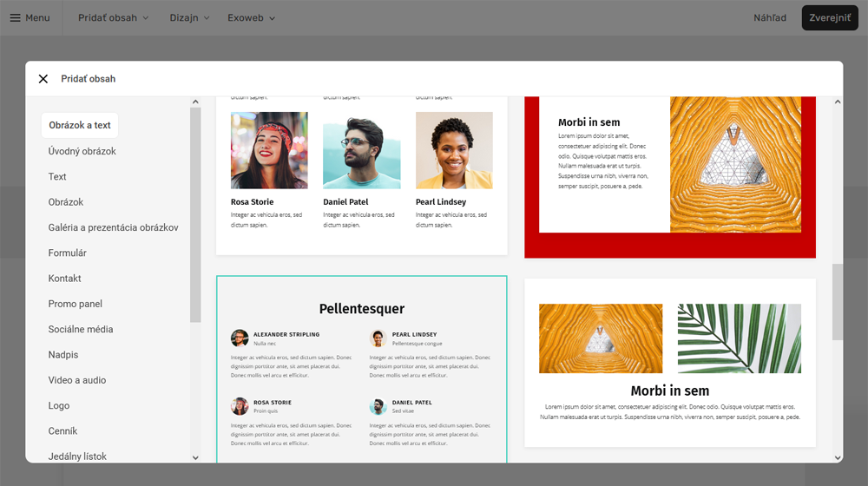Click Daniel Patel small avatar icon

(378, 406)
